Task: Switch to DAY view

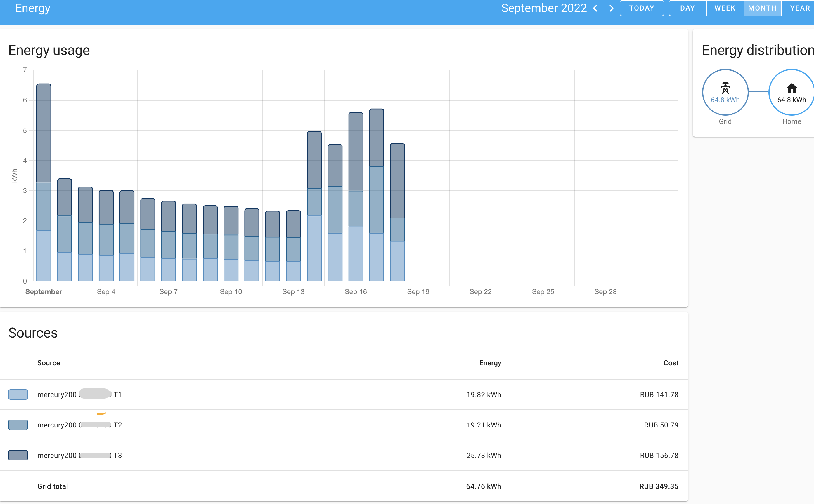Action: [687, 8]
